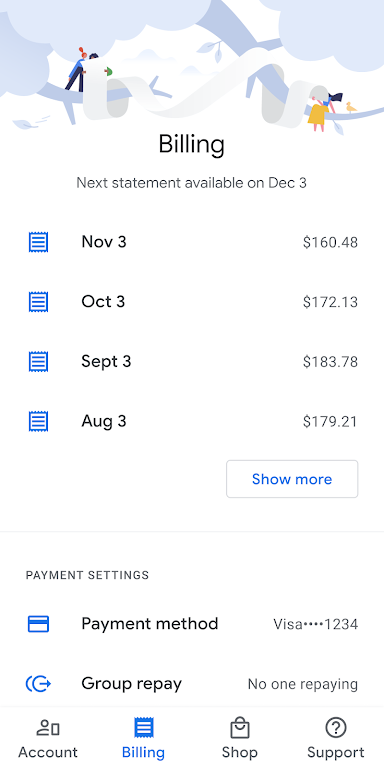Tap the credit card payment method icon
Image resolution: width=384 pixels, height=768 pixels.
tap(38, 624)
